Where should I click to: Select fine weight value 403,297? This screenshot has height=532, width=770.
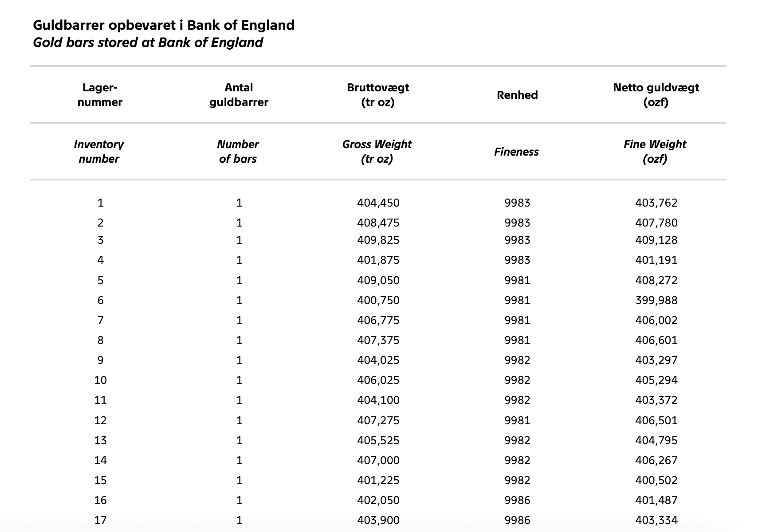[x=656, y=360]
